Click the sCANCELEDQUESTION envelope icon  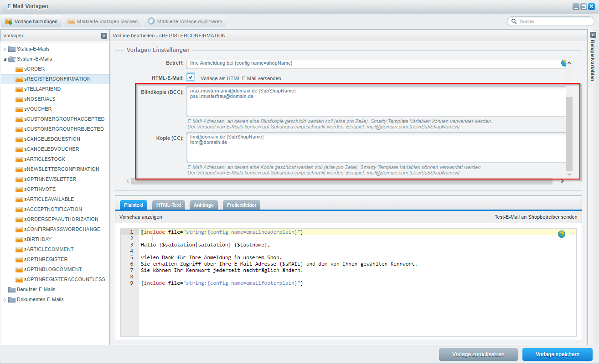pos(19,139)
